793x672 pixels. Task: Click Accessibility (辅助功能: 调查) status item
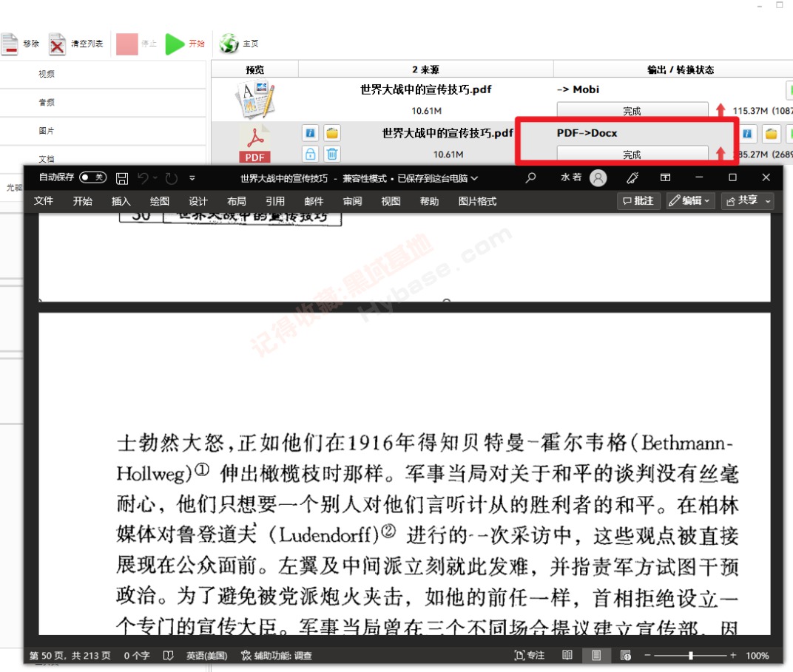[277, 655]
